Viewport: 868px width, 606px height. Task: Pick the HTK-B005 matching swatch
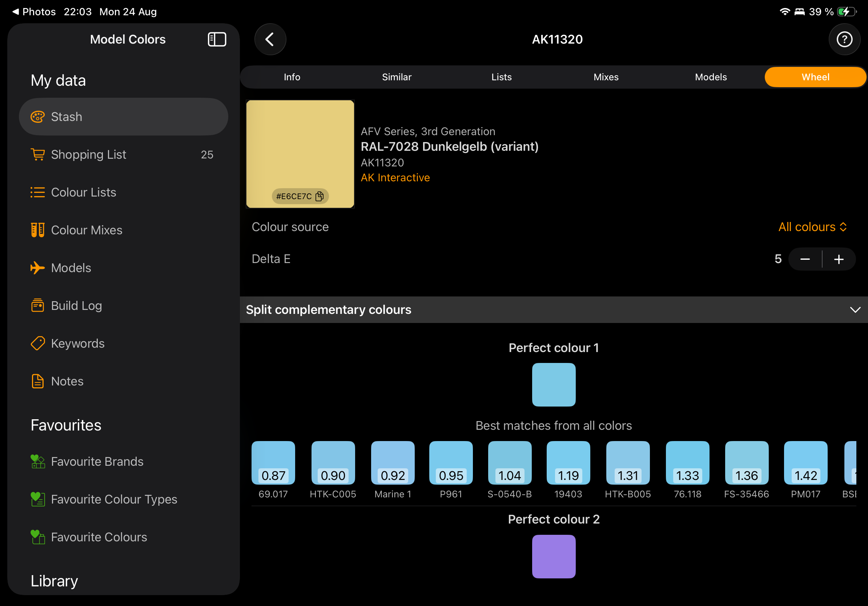click(628, 463)
